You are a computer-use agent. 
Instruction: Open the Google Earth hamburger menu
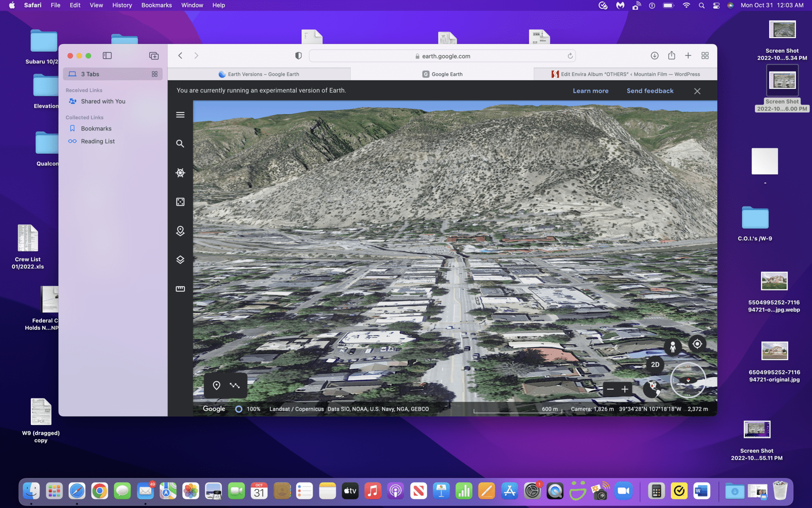coord(180,115)
